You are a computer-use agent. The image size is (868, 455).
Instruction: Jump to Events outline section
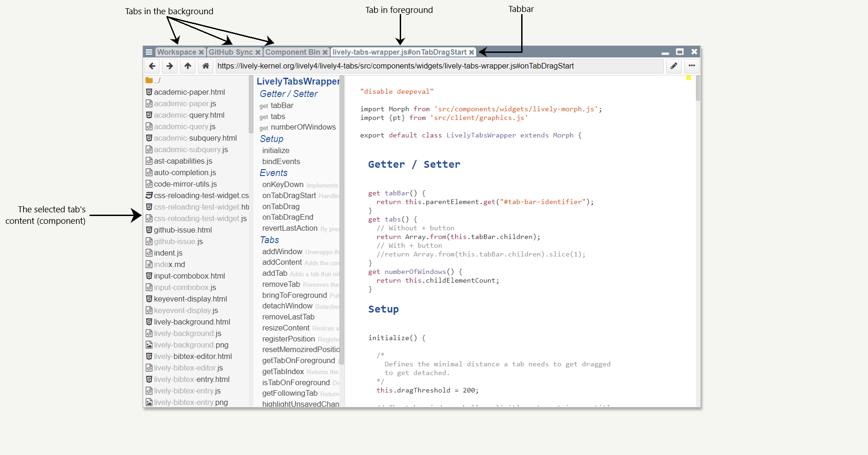tap(273, 173)
